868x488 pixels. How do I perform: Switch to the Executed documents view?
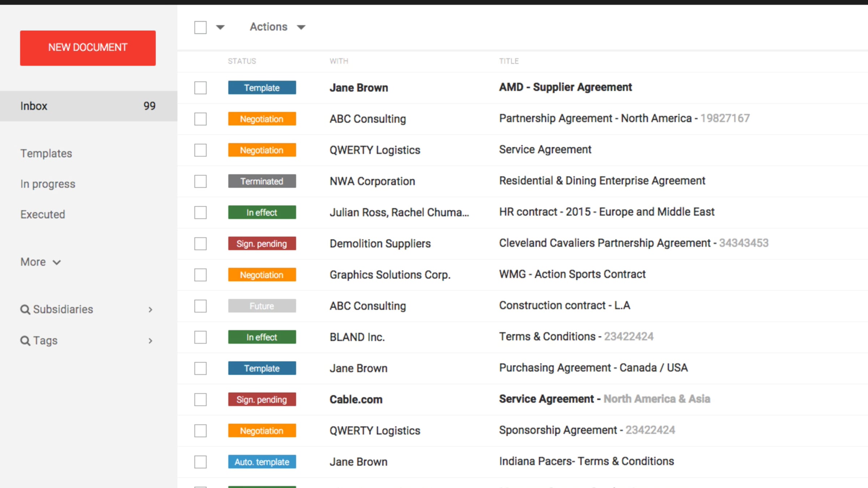coord(43,215)
